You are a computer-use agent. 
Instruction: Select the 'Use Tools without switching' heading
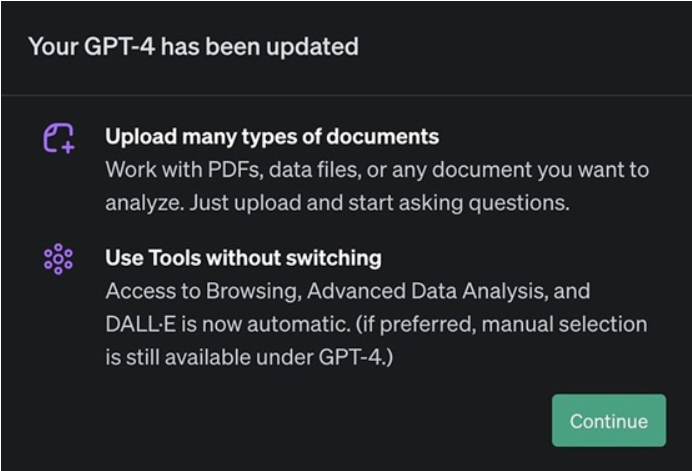click(x=243, y=258)
